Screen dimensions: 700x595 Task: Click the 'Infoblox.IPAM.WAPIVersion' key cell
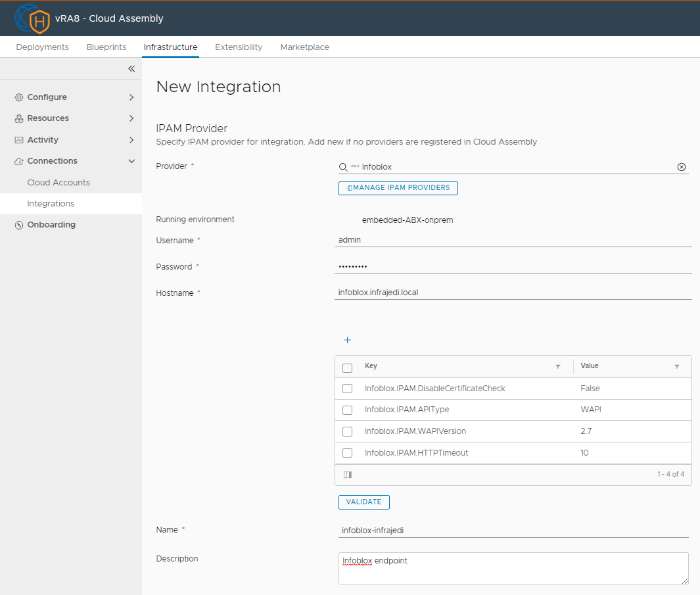coord(415,431)
